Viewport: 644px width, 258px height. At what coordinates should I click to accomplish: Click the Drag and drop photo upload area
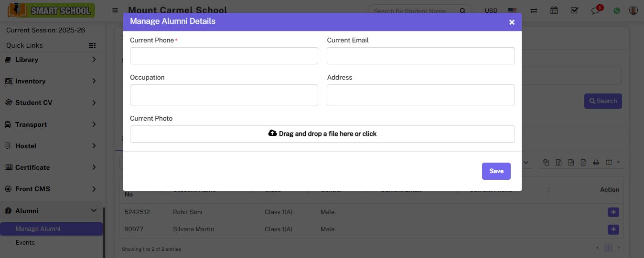coord(322,134)
